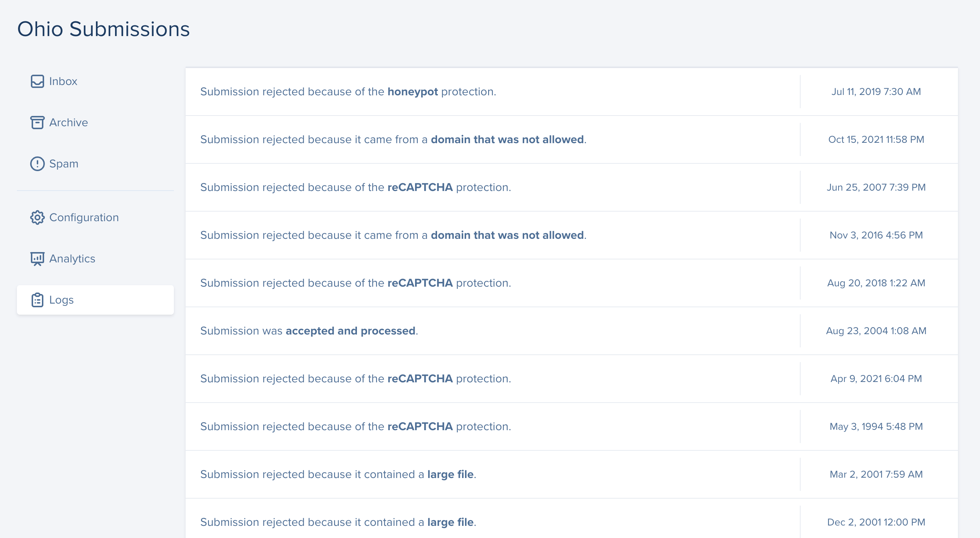Image resolution: width=980 pixels, height=538 pixels.
Task: Select the May 3, 1994 reCAPTCHA entry
Action: point(355,426)
